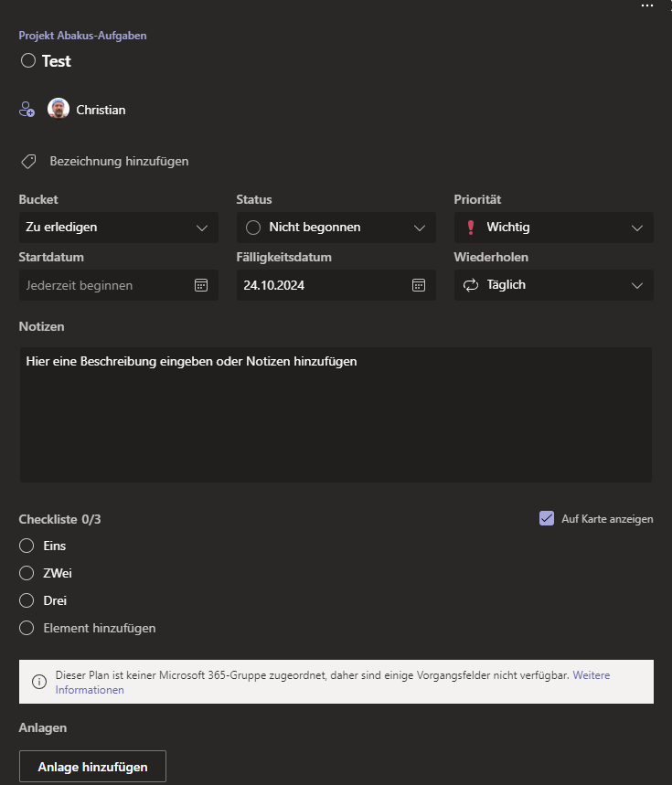Screen dimensions: 672x785
Task: Open the Status 'Nicht begonnen' dropdown
Action: [x=336, y=228]
